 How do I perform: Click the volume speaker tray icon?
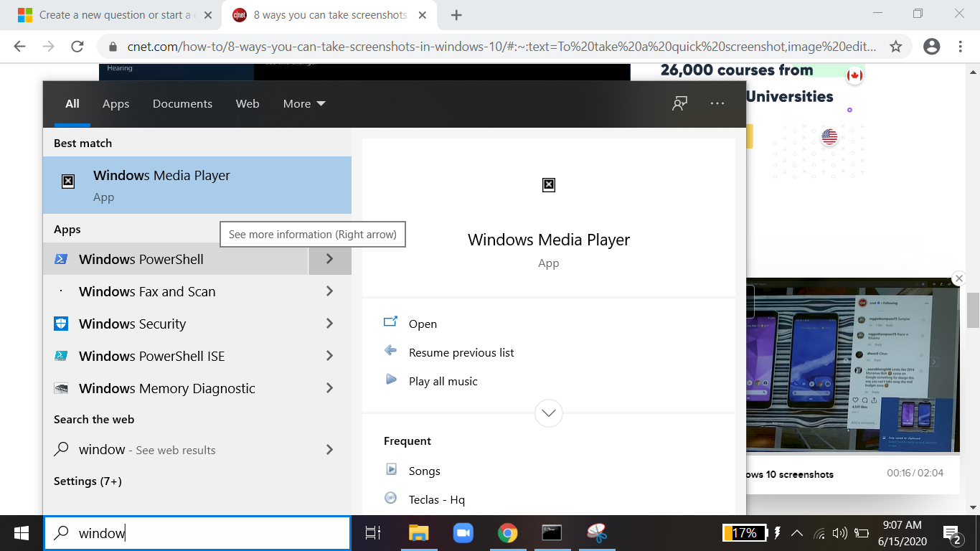click(x=839, y=533)
